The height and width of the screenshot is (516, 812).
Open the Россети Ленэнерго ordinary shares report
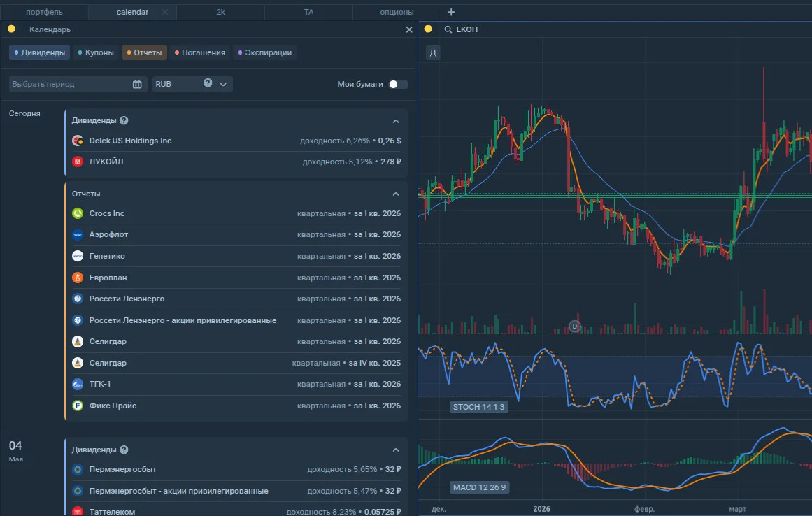[x=236, y=299]
